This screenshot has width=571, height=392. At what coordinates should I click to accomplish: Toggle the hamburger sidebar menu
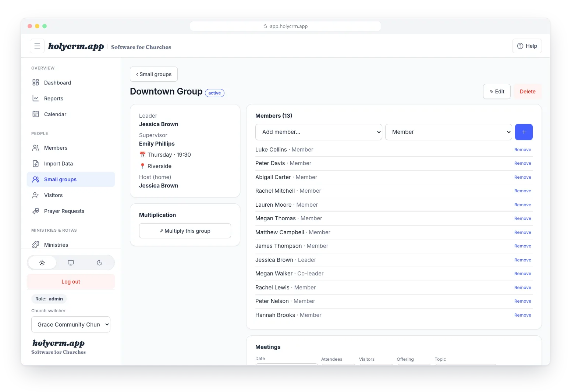pyautogui.click(x=37, y=46)
